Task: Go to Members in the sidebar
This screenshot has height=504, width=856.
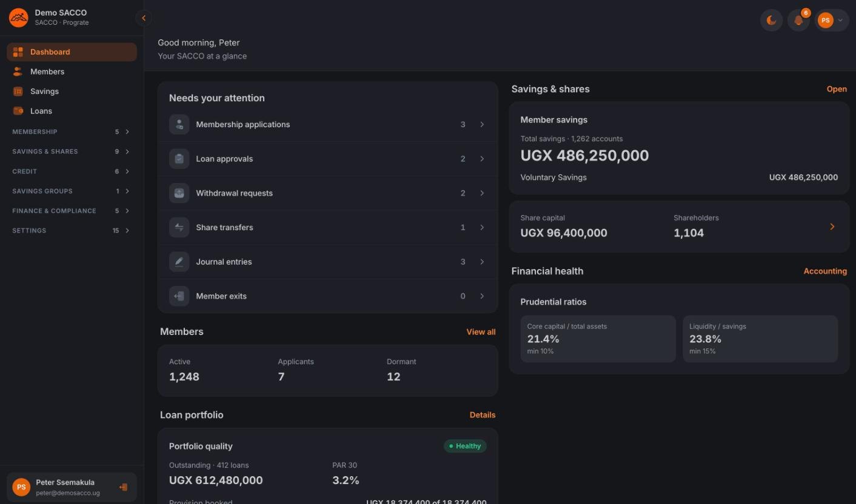Action: pyautogui.click(x=72, y=71)
